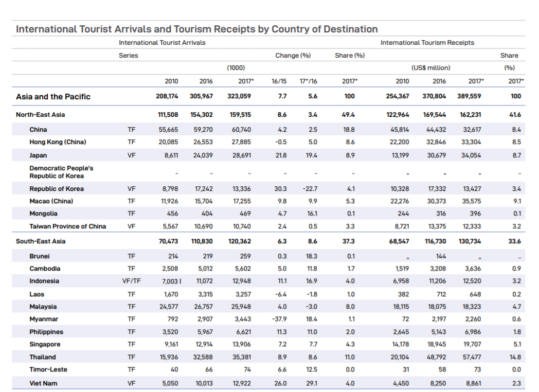This screenshot has height=392, width=539.
Task: Click the 'Change (%)' column header
Action: point(293,56)
